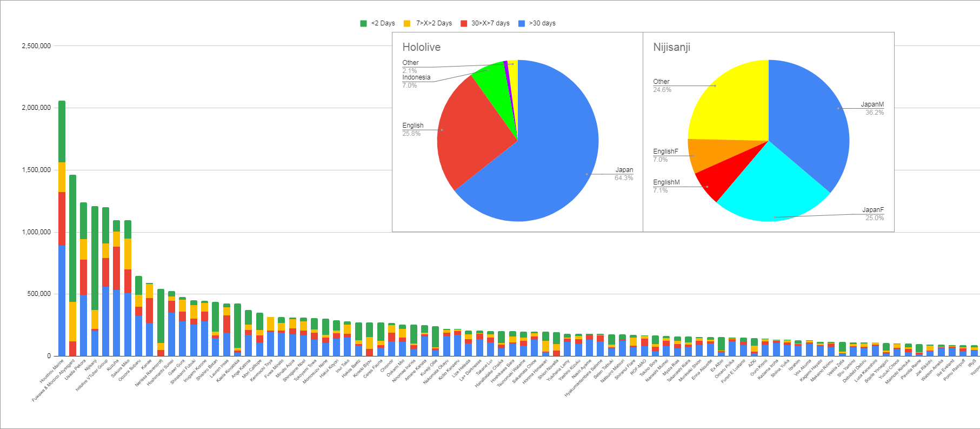The width and height of the screenshot is (980, 429).
Task: Click the blue segment of hololive VTuber Group bar
Action: 105,321
